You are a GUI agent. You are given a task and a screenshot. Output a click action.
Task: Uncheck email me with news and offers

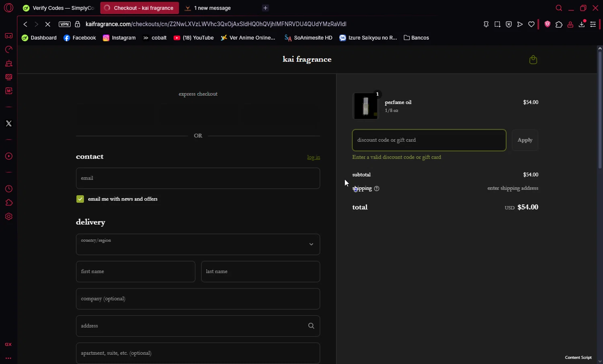pos(80,199)
